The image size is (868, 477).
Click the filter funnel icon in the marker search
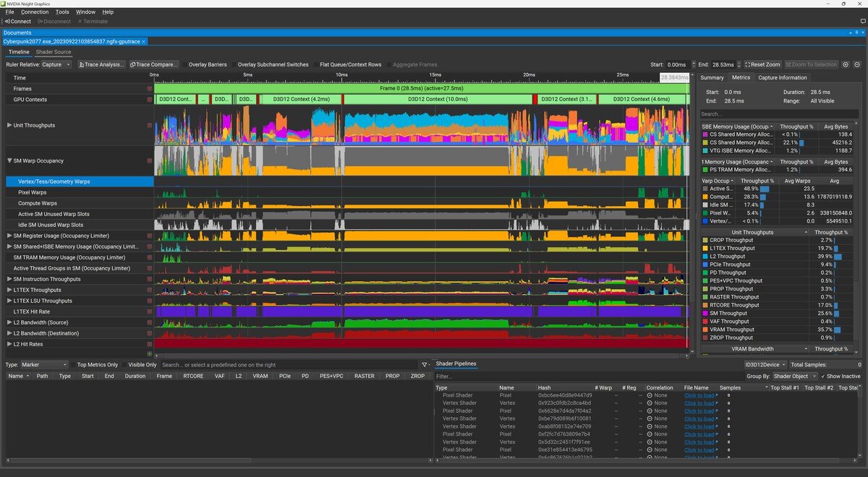coord(425,365)
